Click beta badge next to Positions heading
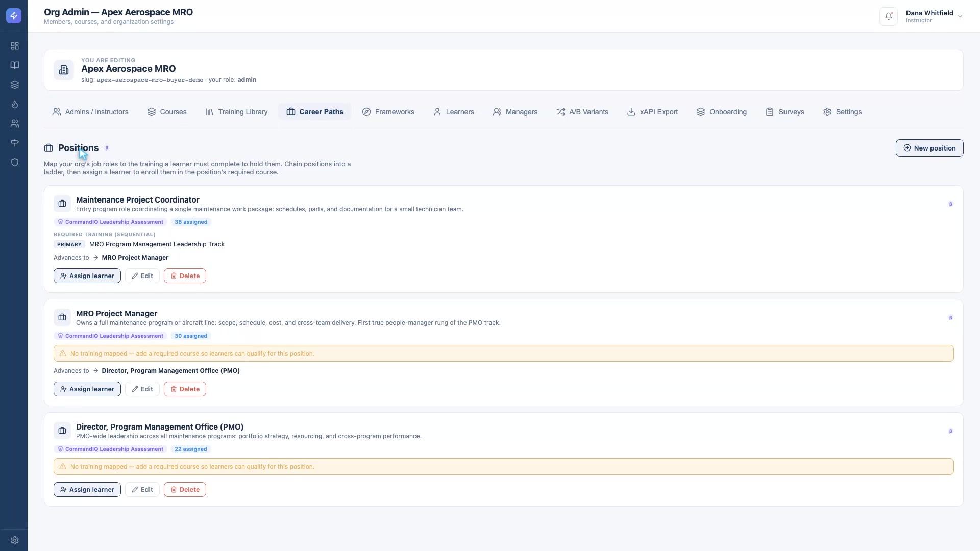This screenshot has height=551, width=980. [107, 148]
